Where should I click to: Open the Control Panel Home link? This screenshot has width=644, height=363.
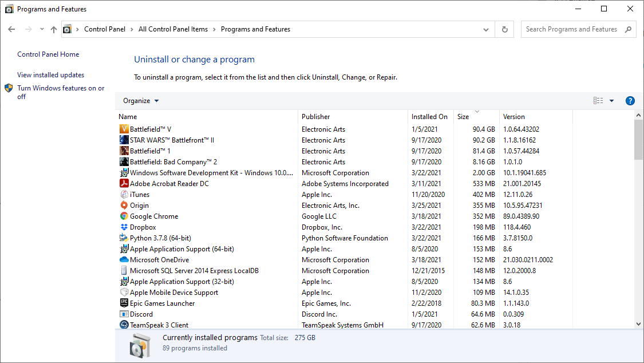tap(48, 54)
